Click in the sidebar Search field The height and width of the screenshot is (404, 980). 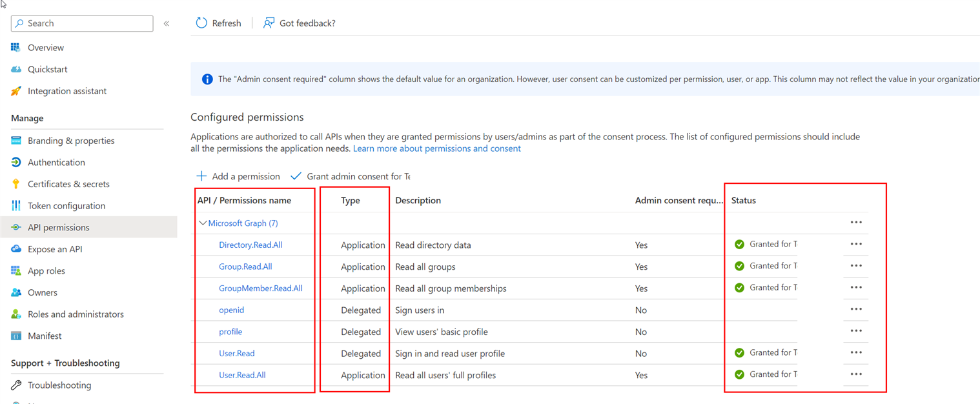click(x=82, y=23)
